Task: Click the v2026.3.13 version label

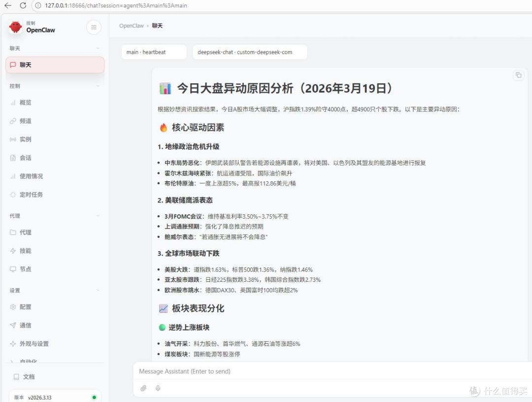Action: [x=40, y=397]
